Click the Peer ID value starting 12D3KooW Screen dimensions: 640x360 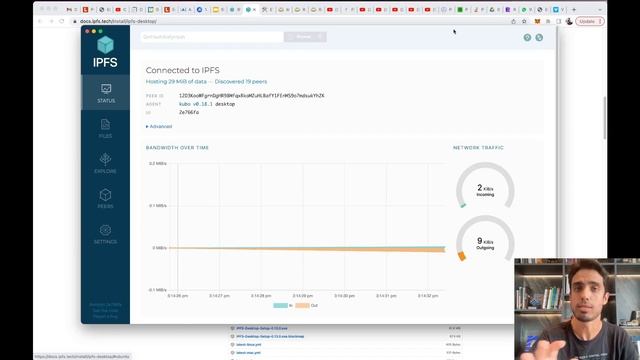251,96
